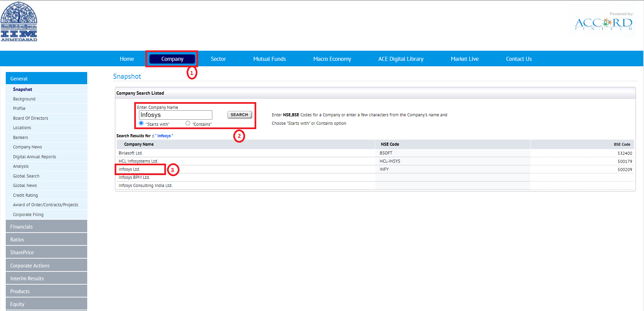Open the Profile sidebar link
644x311 pixels.
tap(19, 109)
